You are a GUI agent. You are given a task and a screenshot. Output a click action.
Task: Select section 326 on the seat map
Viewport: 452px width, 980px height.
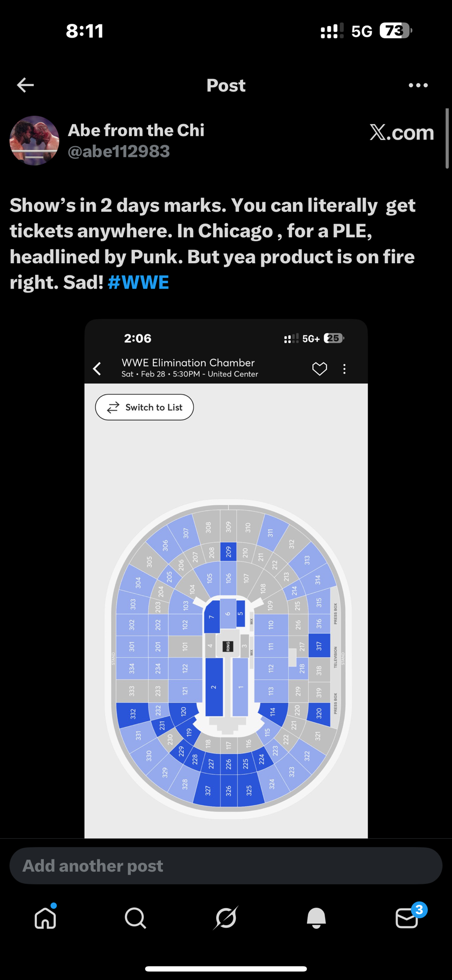click(x=228, y=790)
